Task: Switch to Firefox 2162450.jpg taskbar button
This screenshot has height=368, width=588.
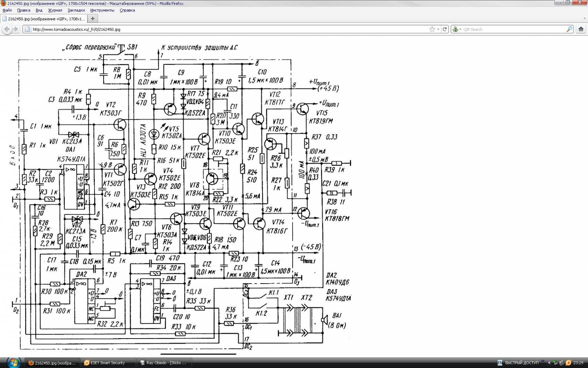Action: [53, 363]
